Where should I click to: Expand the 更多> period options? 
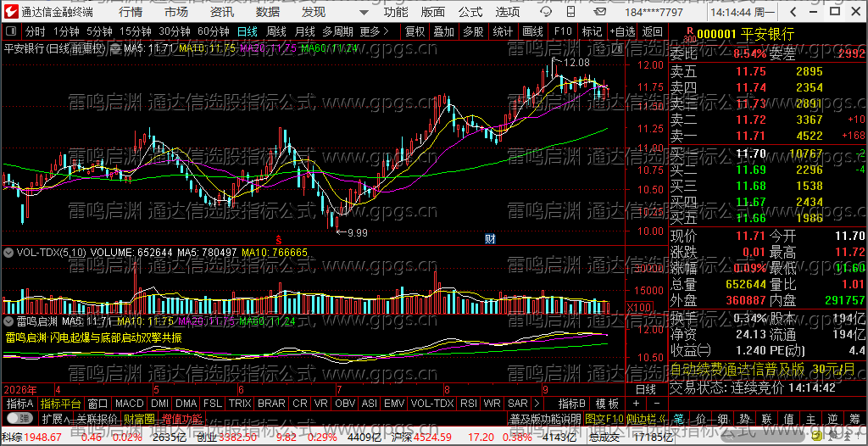374,31
